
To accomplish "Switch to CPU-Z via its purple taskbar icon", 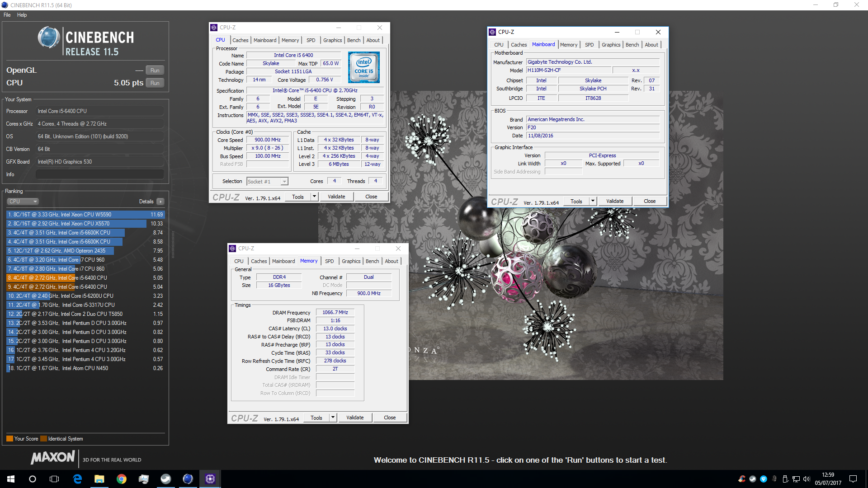I will coord(210,479).
